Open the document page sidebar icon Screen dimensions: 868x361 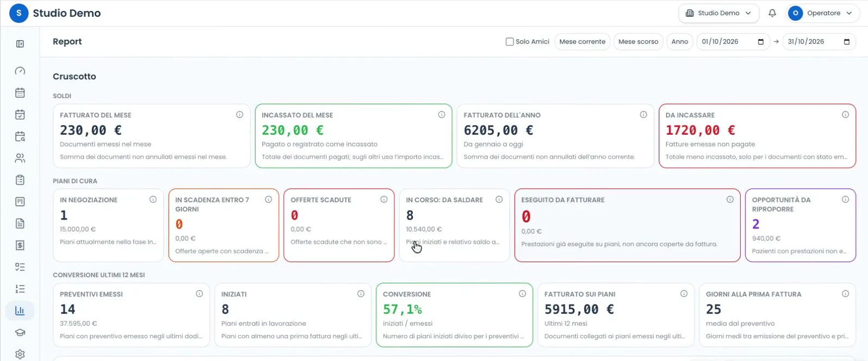20,223
